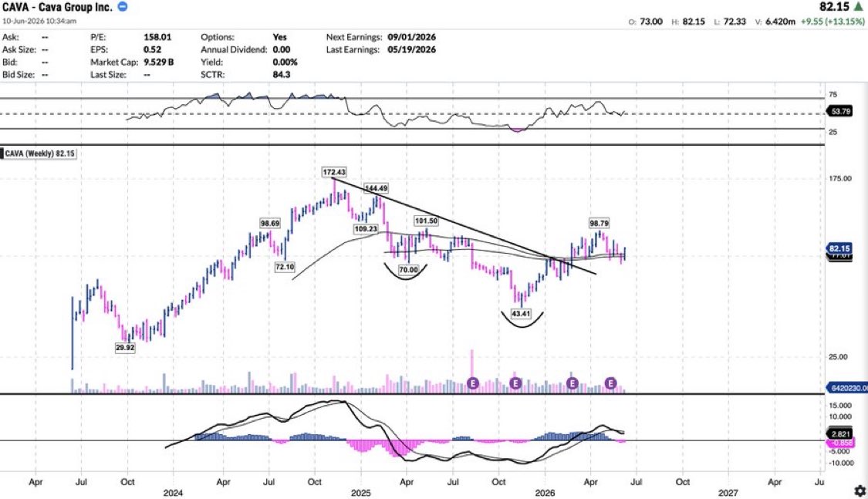Click the 53.79 RSI value tag
The width and height of the screenshot is (868, 499).
(x=840, y=112)
